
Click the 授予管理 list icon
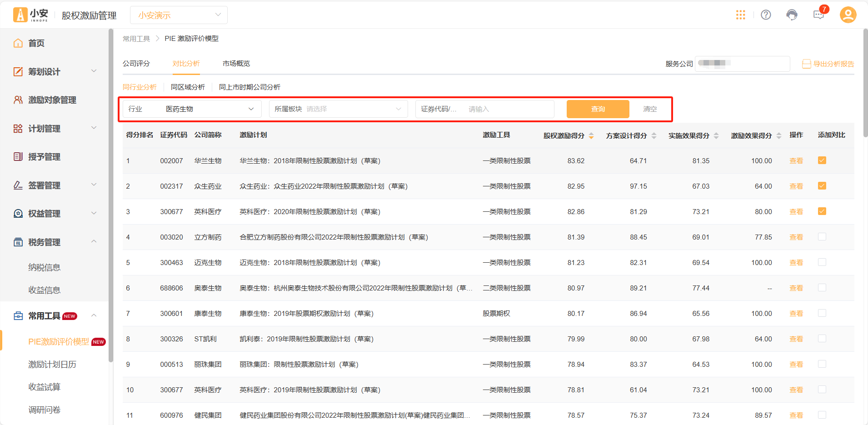click(18, 157)
